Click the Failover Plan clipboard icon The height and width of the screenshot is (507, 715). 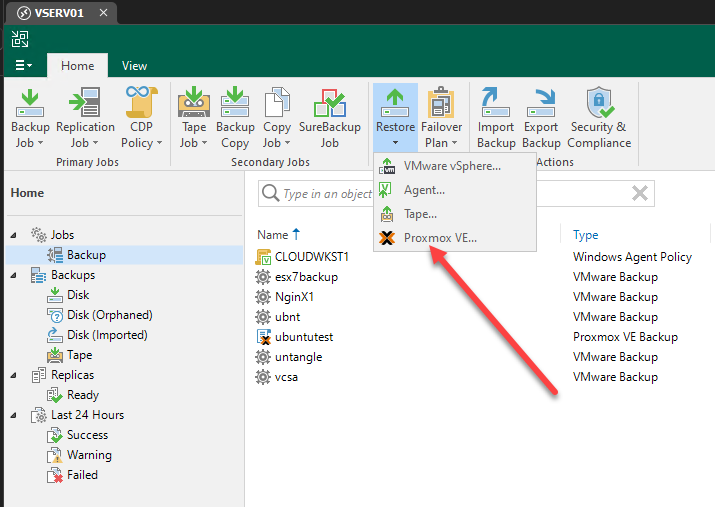point(441,102)
